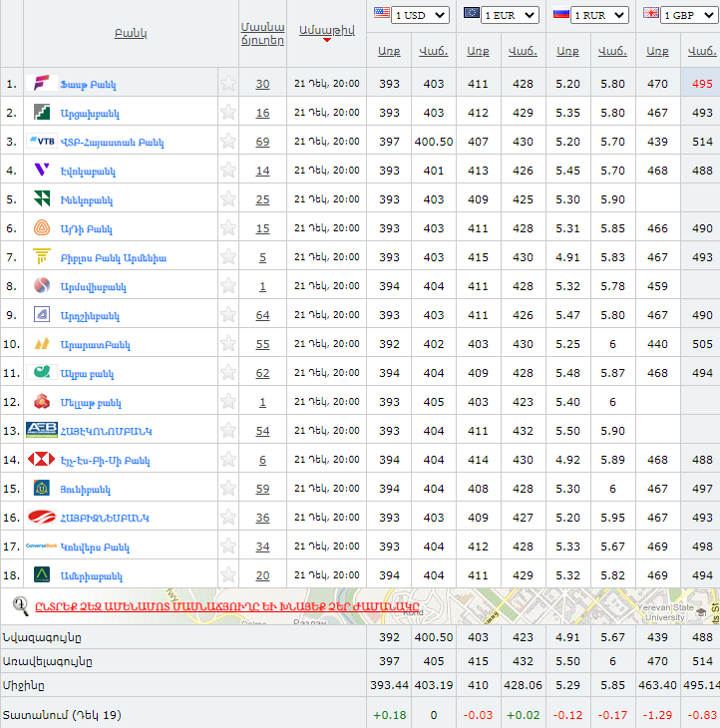
Task: Click the red -1.29 change value
Action: coord(657,715)
